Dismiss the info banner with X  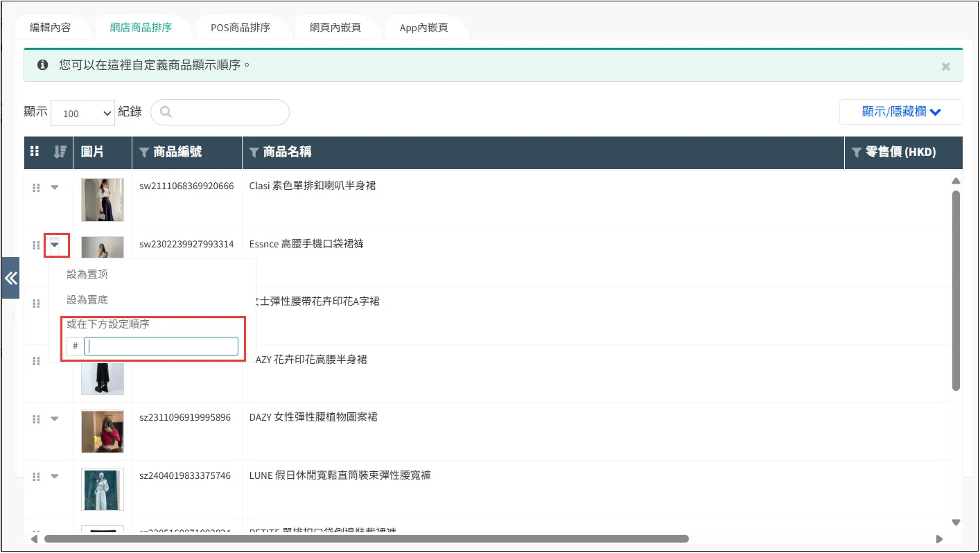[x=945, y=67]
